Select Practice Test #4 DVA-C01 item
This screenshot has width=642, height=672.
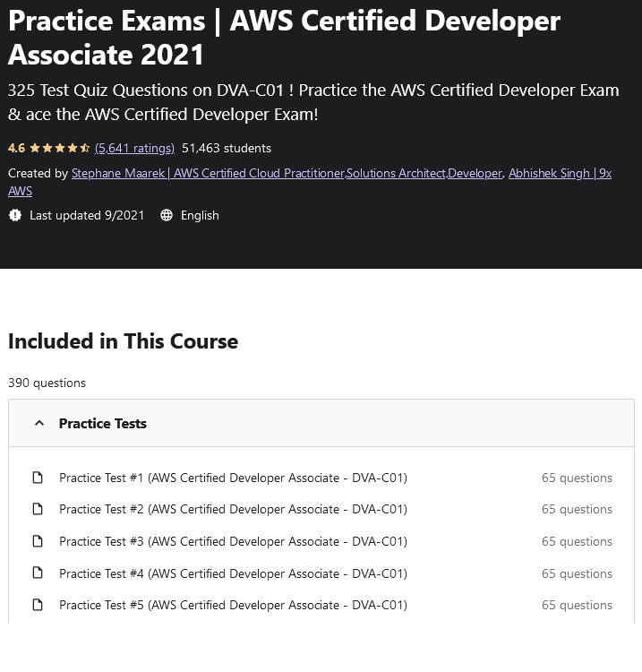click(x=233, y=573)
